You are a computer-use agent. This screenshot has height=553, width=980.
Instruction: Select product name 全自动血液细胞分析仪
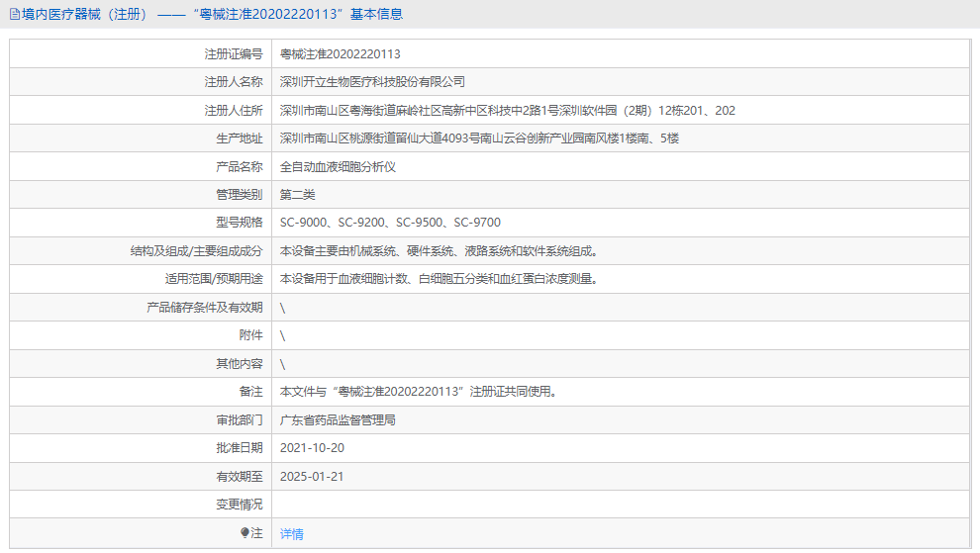[339, 167]
